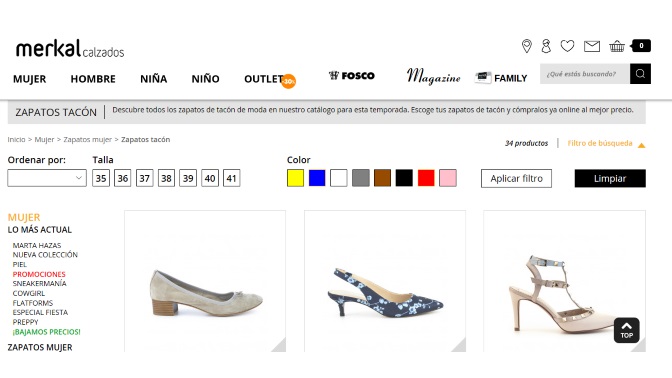Screen dimensions: 672x378
Task: Open PREPPY sidebar link
Action: click(x=25, y=322)
